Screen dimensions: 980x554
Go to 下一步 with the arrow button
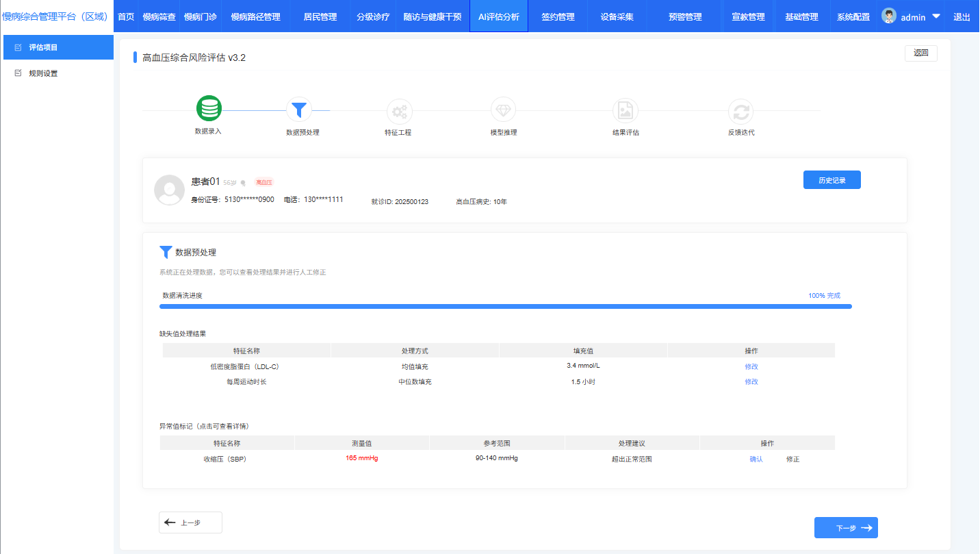click(x=846, y=528)
